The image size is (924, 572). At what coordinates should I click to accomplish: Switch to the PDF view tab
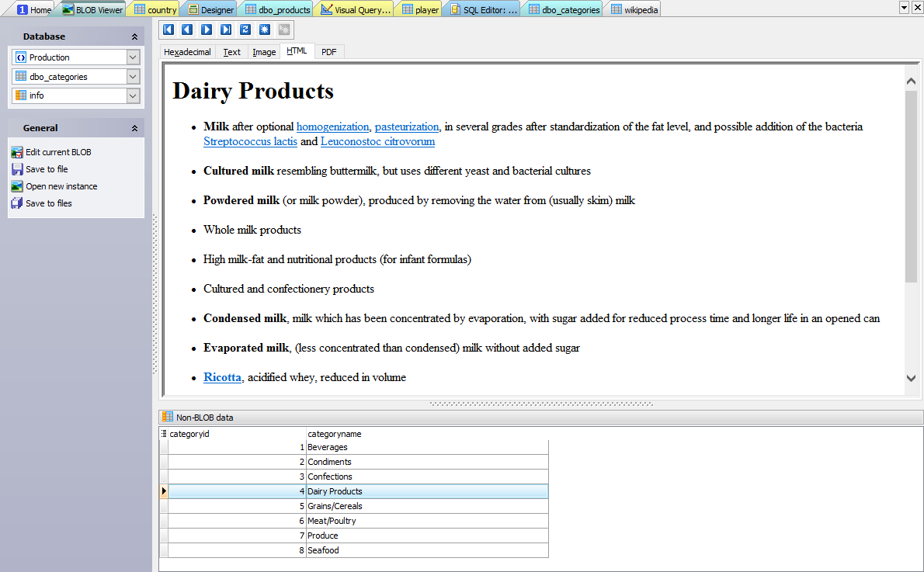pyautogui.click(x=329, y=52)
